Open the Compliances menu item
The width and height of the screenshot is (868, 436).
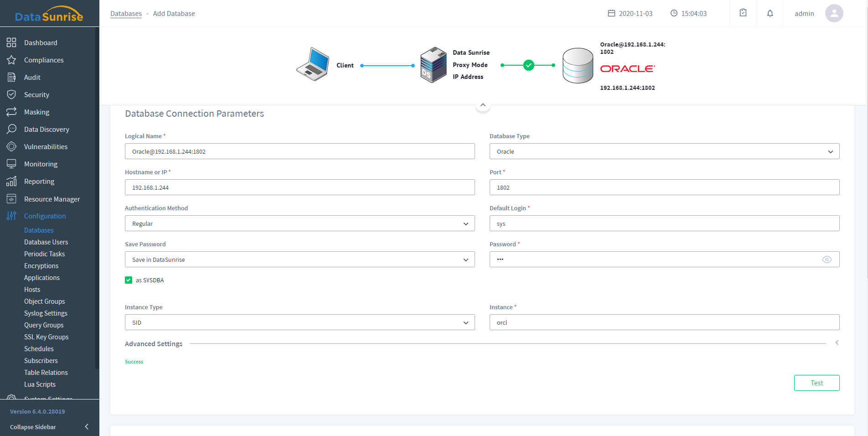pyautogui.click(x=44, y=60)
